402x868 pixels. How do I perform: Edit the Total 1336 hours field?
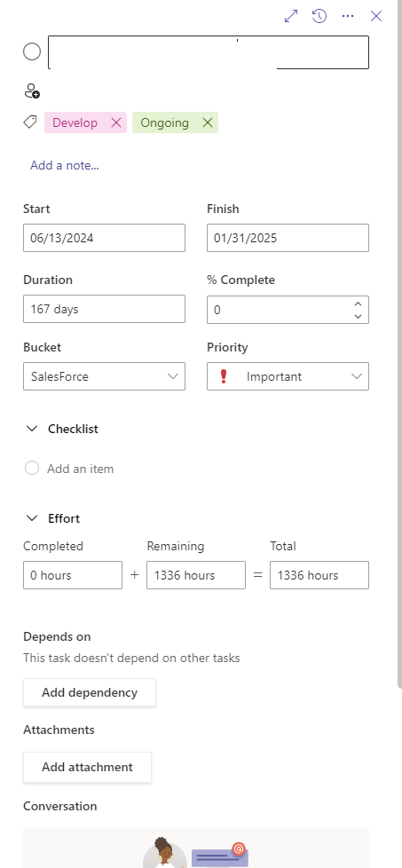click(x=319, y=575)
